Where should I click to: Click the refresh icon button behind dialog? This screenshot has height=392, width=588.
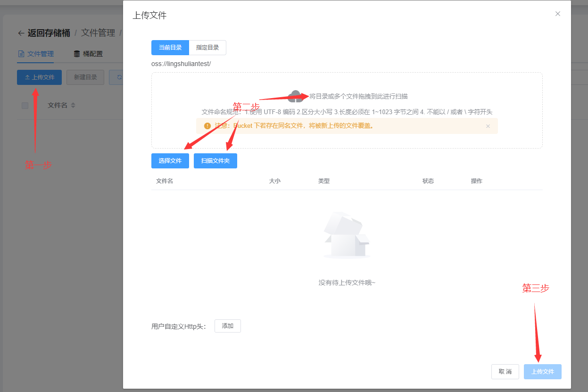[118, 77]
